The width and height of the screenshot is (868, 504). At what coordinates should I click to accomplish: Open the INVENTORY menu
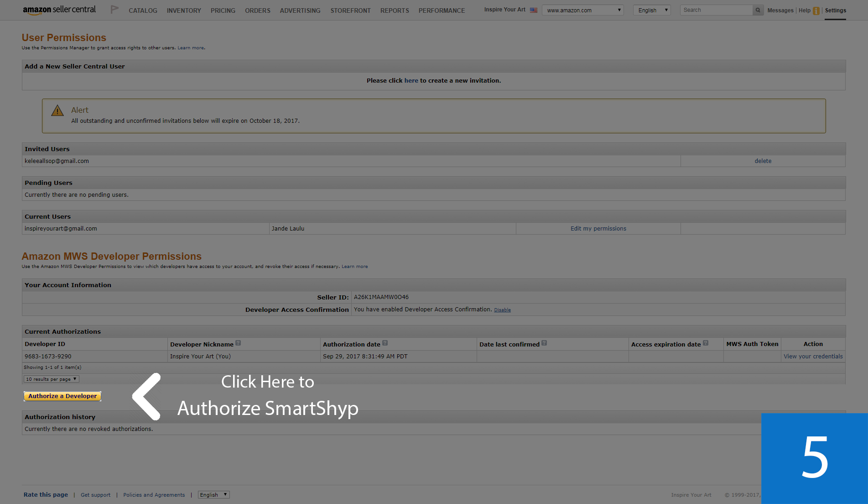(x=184, y=10)
